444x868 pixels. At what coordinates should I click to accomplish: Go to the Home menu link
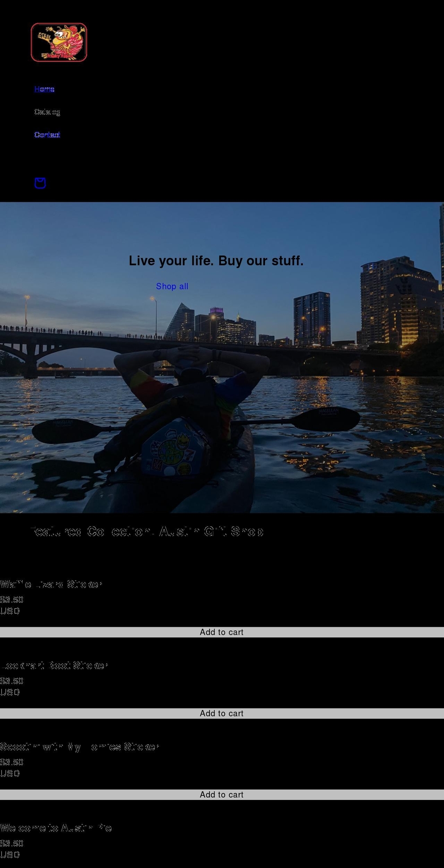pos(44,89)
